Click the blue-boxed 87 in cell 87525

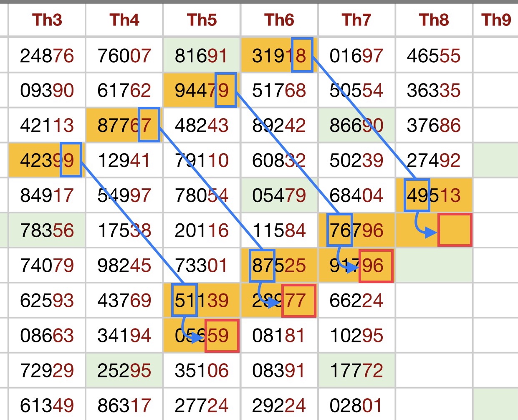click(262, 265)
